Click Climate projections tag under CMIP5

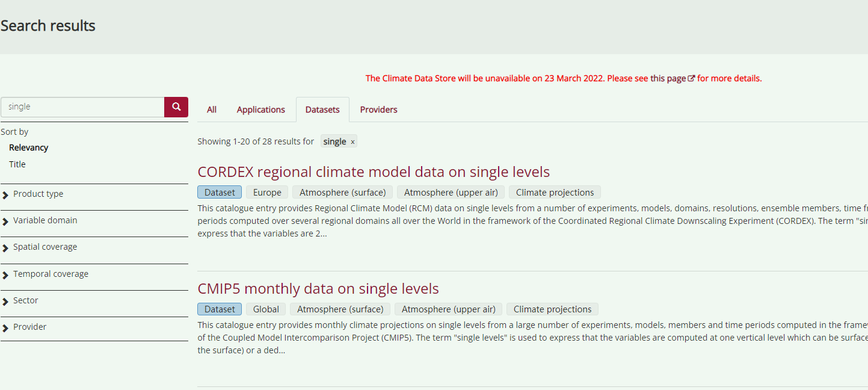(552, 309)
